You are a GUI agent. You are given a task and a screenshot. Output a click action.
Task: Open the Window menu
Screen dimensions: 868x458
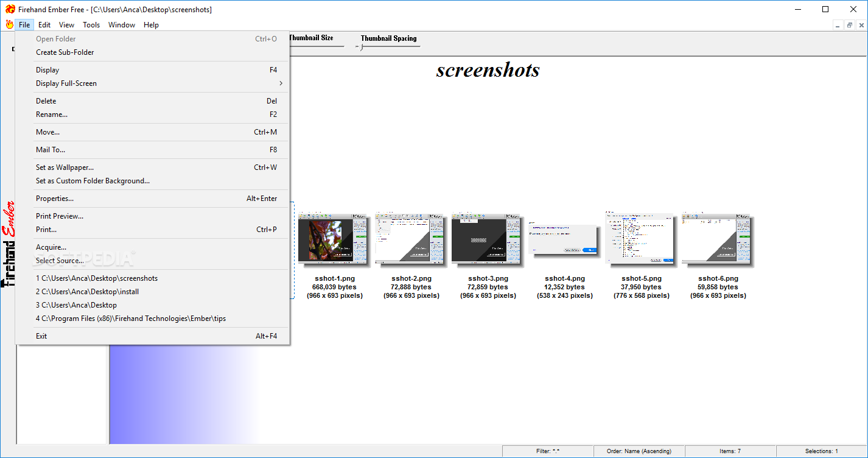[122, 25]
